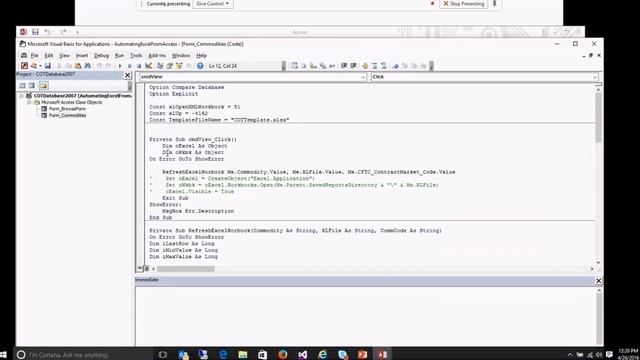
Task: Close the Project Explorer panel
Action: [127, 75]
